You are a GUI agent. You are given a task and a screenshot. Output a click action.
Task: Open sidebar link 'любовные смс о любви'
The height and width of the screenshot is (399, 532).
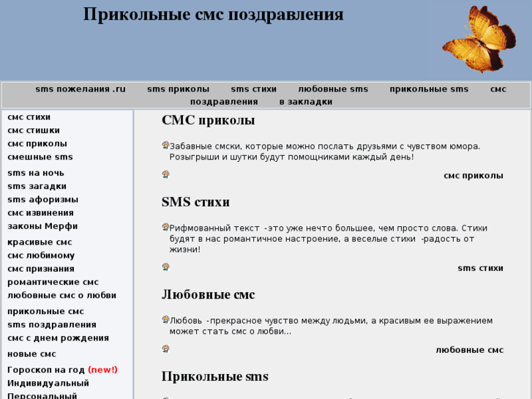click(x=61, y=296)
